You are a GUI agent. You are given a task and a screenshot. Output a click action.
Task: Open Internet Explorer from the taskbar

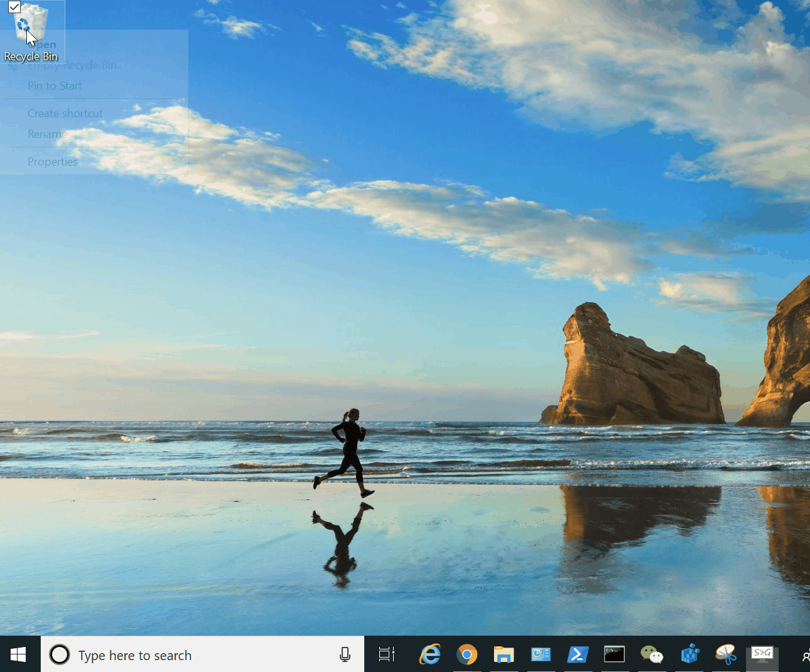click(x=430, y=654)
